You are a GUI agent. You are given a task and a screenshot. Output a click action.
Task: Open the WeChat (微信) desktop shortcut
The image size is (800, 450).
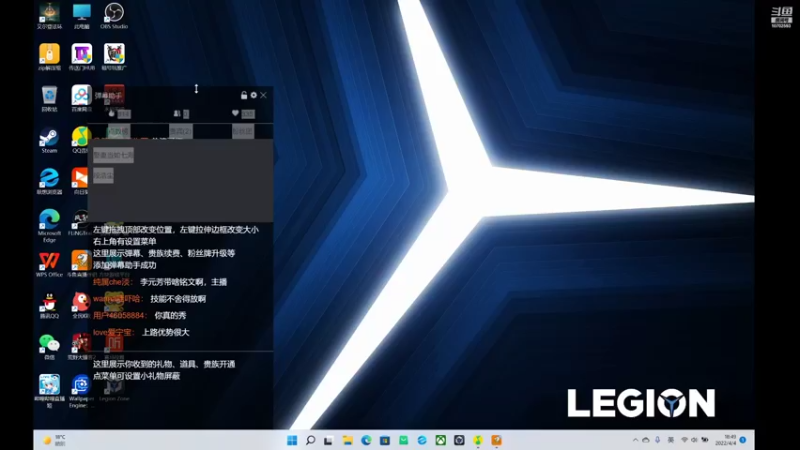pos(49,346)
